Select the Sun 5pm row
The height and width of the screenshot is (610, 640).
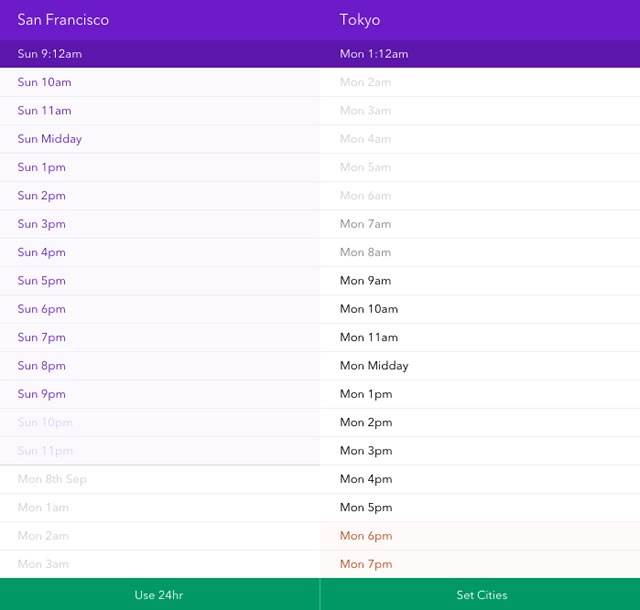pyautogui.click(x=160, y=281)
